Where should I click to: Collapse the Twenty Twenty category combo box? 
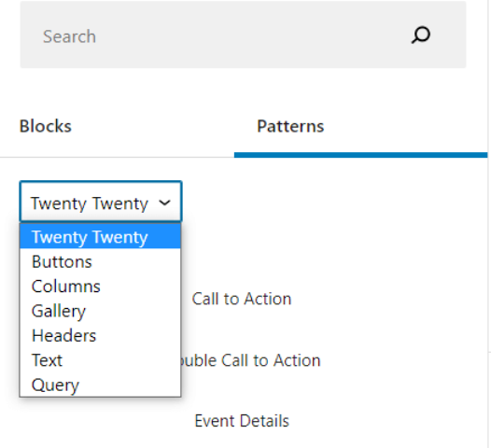point(101,203)
